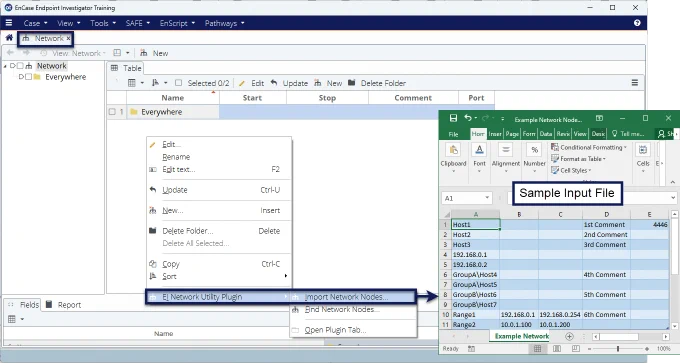
Task: Select the Example Network sheet tab
Action: click(522, 336)
